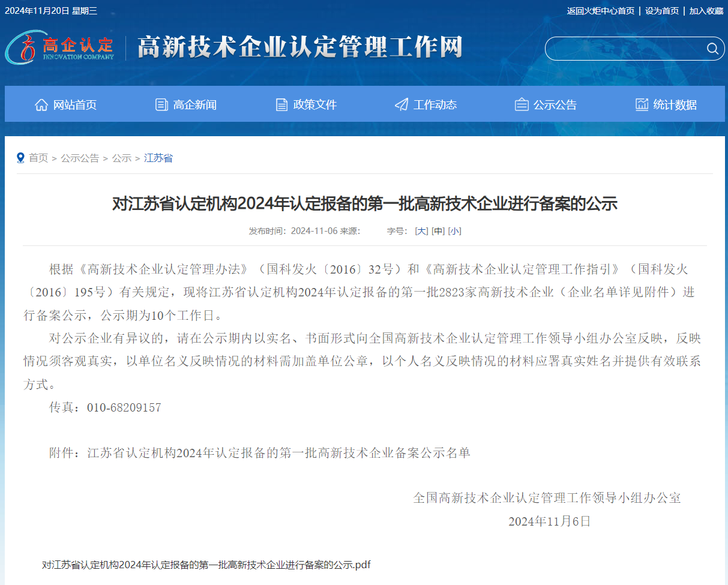Open the 公示公告 menu item

546,105
